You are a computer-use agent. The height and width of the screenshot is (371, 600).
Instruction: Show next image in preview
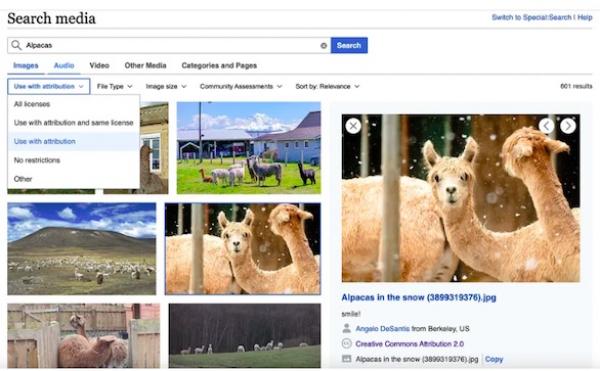click(568, 126)
